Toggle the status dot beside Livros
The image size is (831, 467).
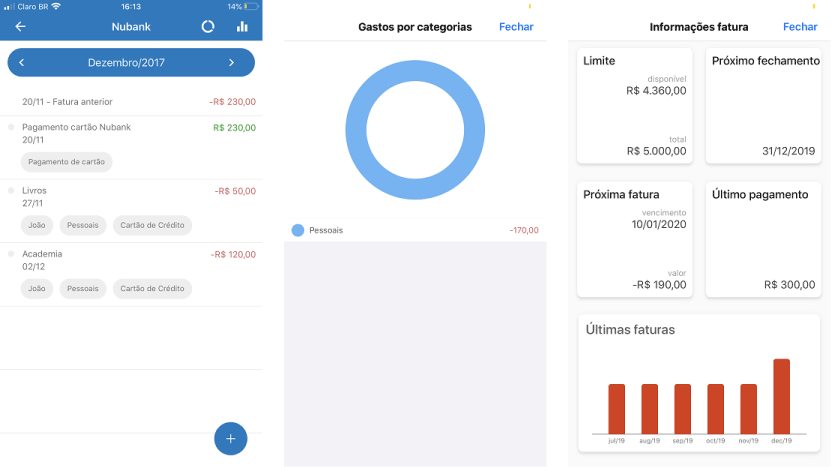click(x=12, y=190)
